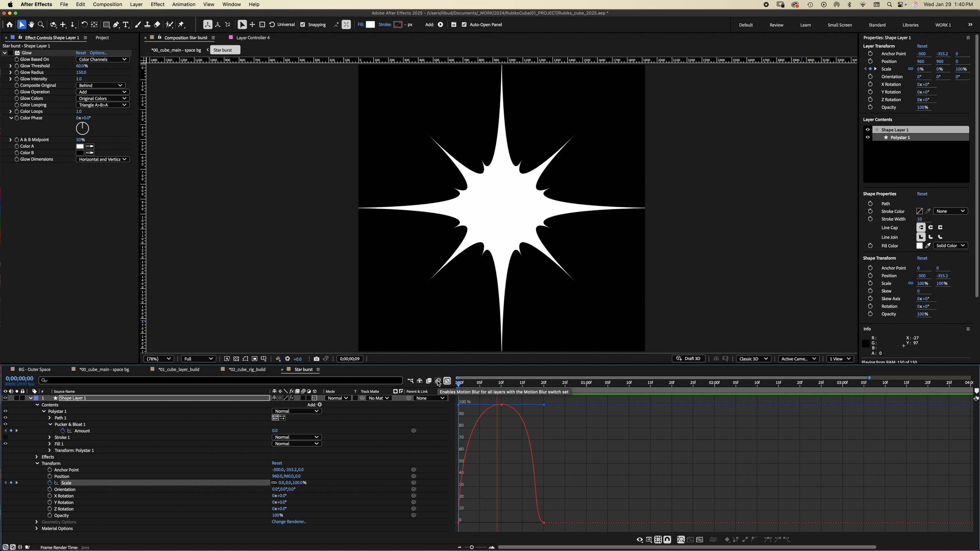Click the Fill Color white swatch
This screenshot has width=980, height=551.
coord(919,246)
